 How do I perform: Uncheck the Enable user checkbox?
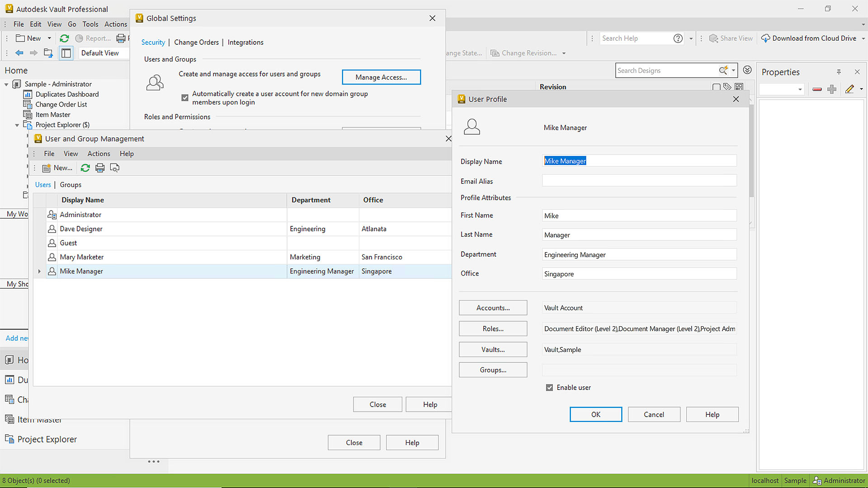(x=549, y=388)
